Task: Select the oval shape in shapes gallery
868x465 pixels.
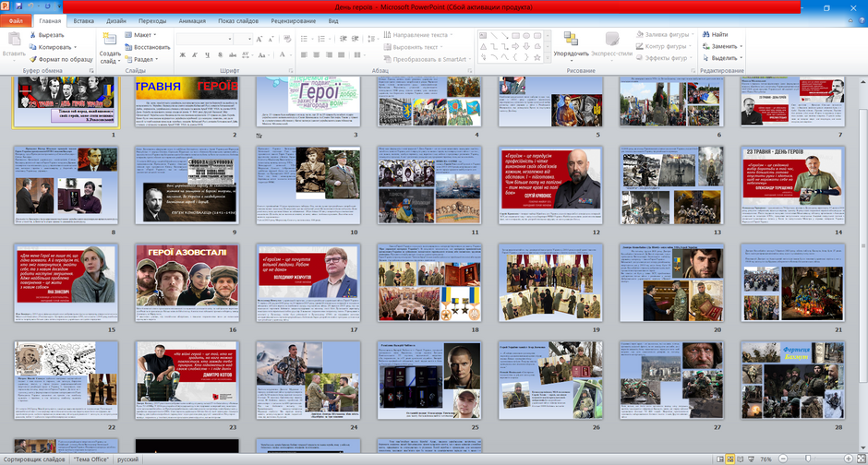Action: tap(526, 35)
